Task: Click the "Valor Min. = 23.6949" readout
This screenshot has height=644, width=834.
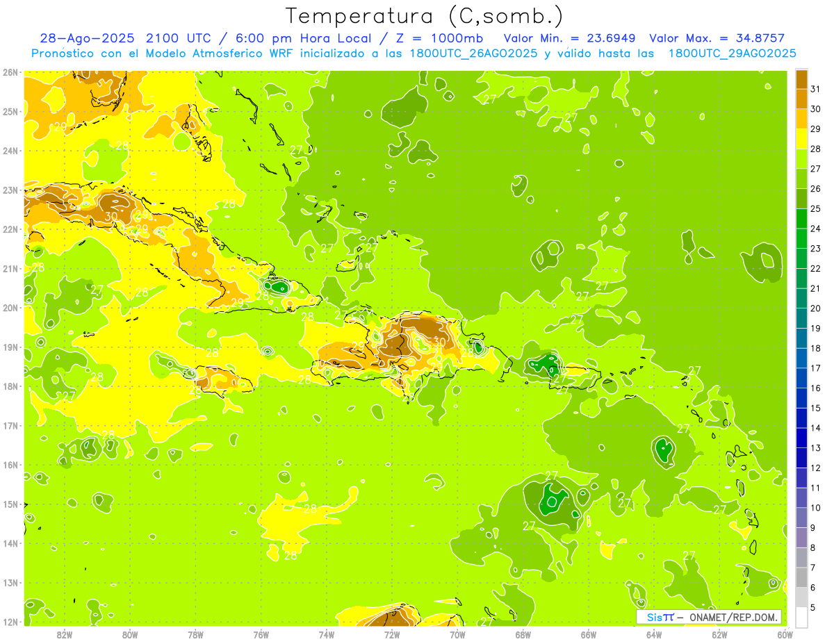Action: 570,38
